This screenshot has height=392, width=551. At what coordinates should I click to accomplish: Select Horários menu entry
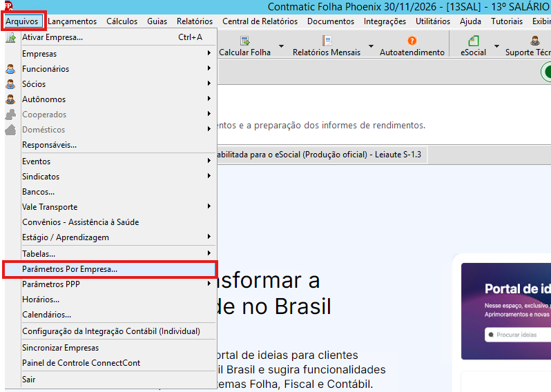pos(110,300)
